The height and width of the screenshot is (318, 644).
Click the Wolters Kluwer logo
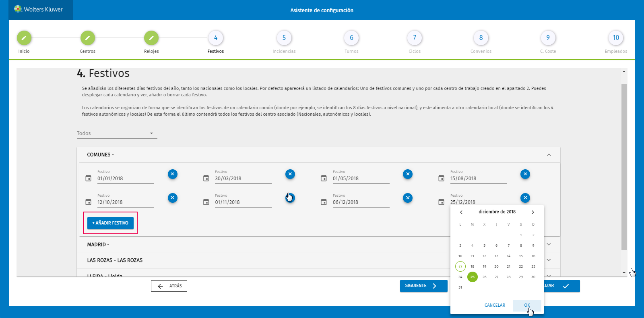pos(39,9)
